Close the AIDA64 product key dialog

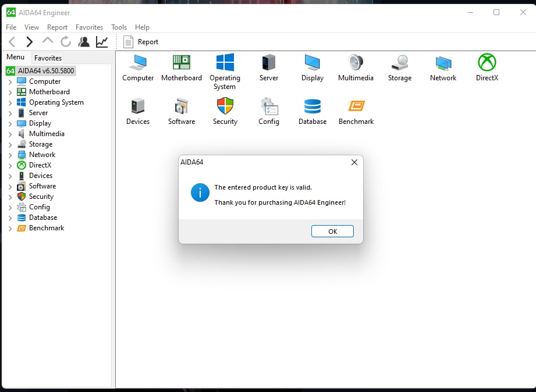pos(354,162)
